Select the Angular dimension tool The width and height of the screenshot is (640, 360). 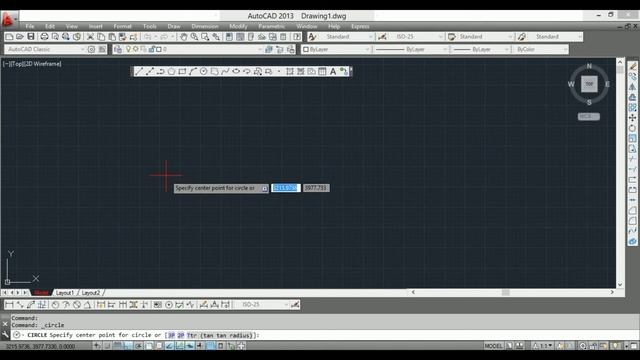click(87, 304)
